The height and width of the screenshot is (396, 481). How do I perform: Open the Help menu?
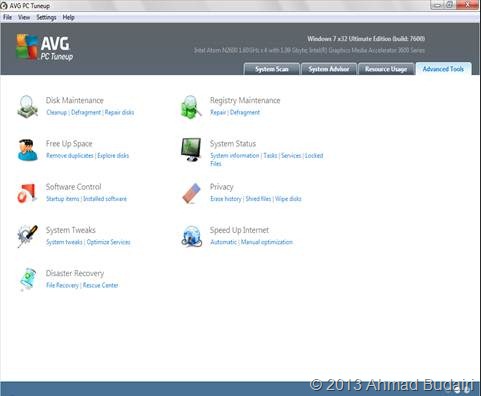[68, 17]
